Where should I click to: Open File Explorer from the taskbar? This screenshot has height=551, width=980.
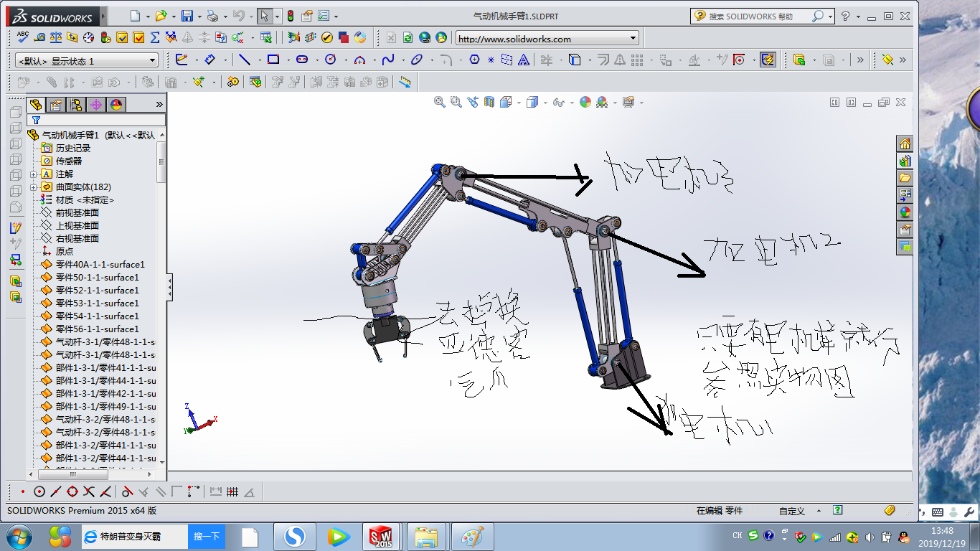point(426,537)
